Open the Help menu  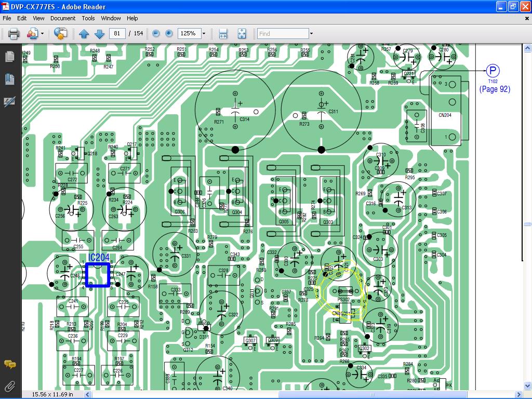(x=132, y=18)
